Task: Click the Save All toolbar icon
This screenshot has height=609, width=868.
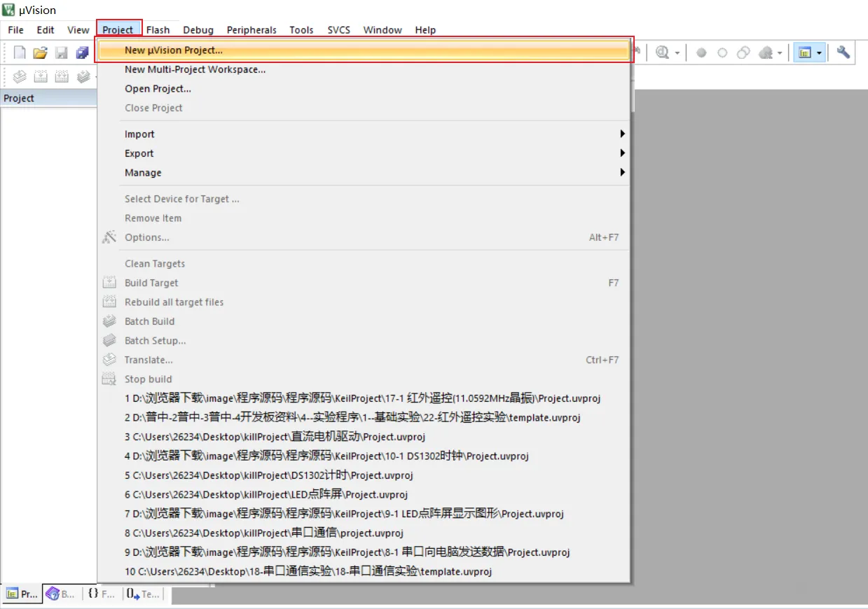Action: coord(83,52)
